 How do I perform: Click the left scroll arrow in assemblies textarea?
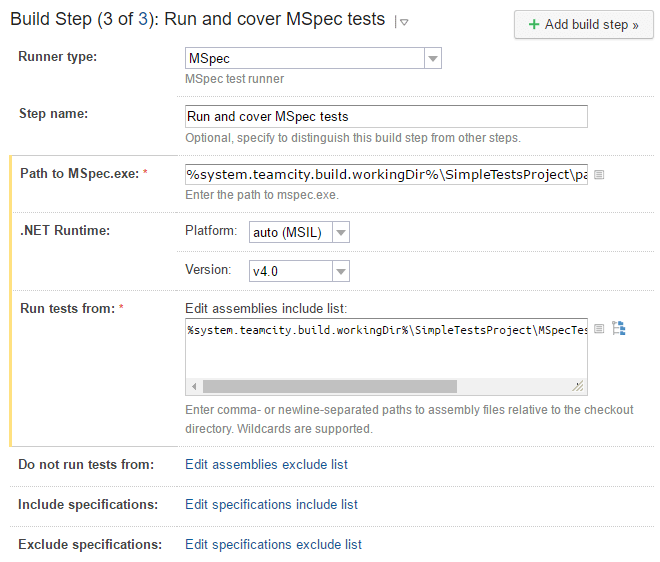[x=193, y=386]
